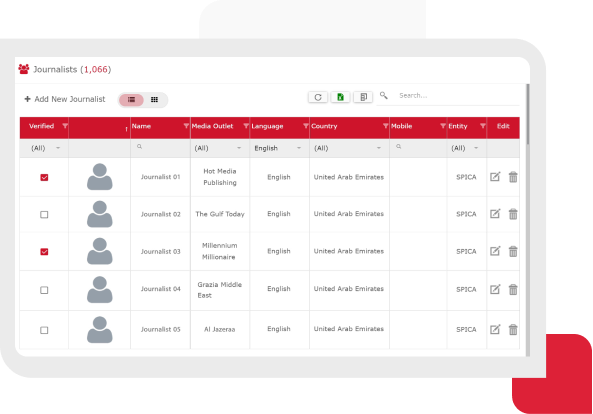Delete the Journalist 05 row

tap(513, 330)
